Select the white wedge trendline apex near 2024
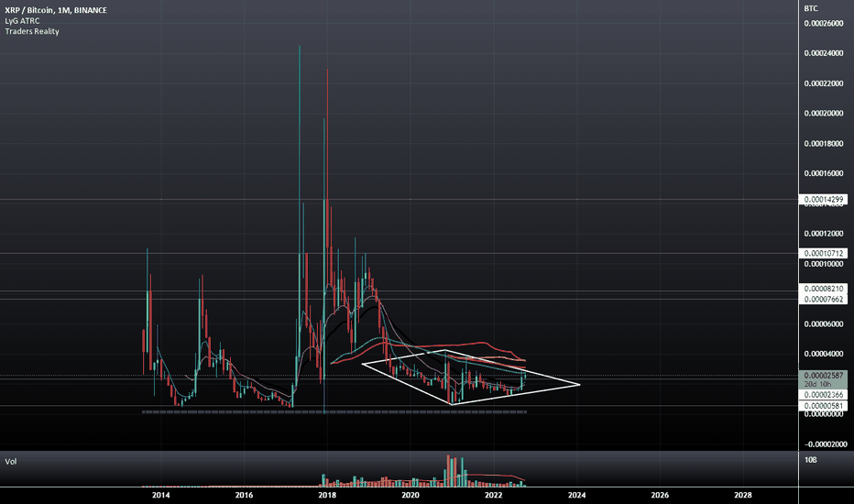Screen dimensions: 854x504 pyautogui.click(x=579, y=385)
